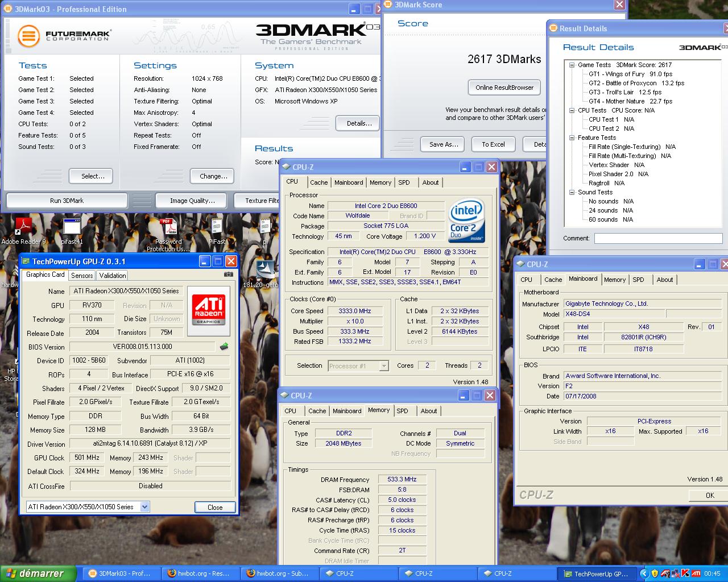Select the GT2 - Battle of Proxycon result row

(x=636, y=83)
